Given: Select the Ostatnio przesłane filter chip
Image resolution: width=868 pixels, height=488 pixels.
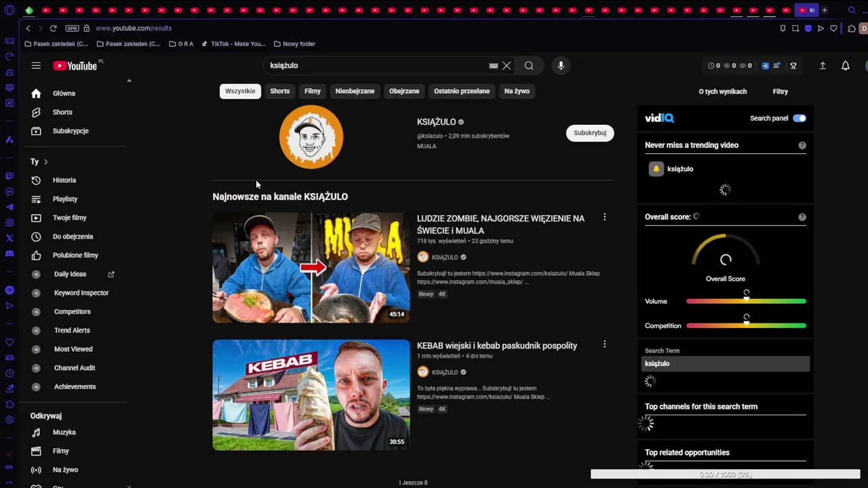Looking at the screenshot, I should coord(462,91).
